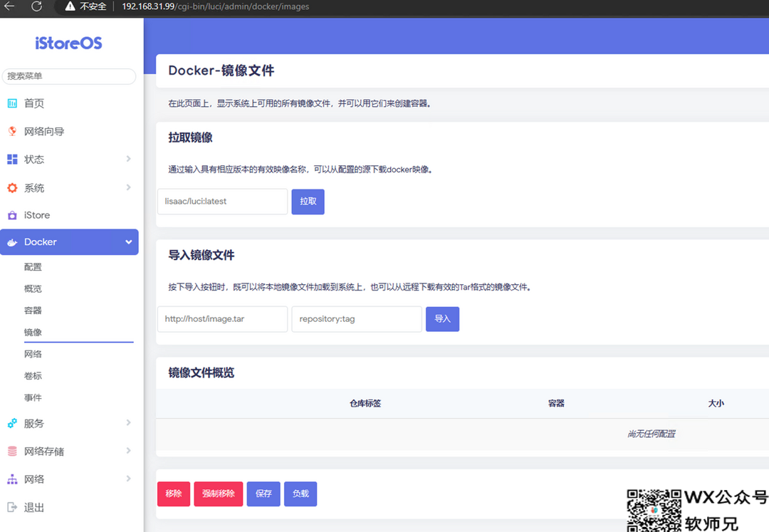769x532 pixels.
Task: Click the red 移除 button
Action: click(174, 494)
